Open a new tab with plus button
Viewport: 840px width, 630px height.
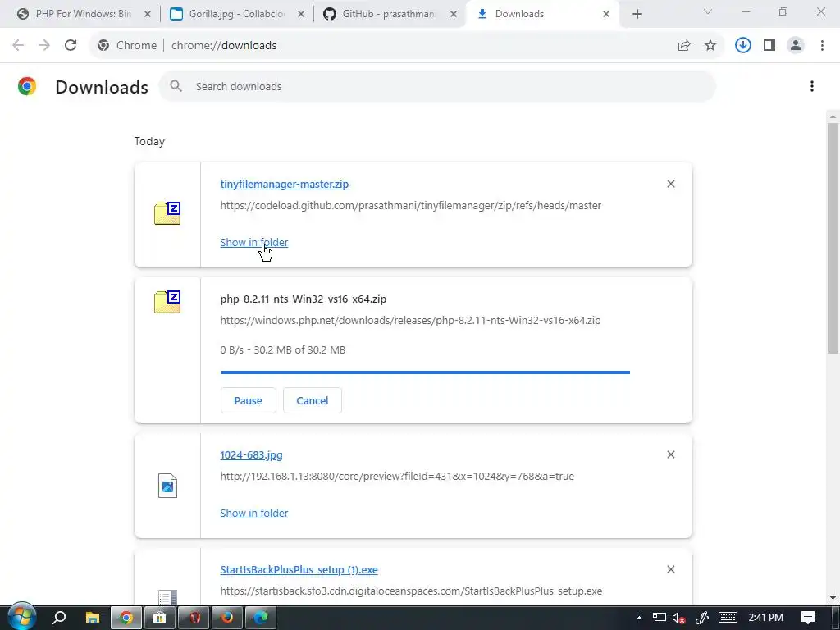(637, 14)
